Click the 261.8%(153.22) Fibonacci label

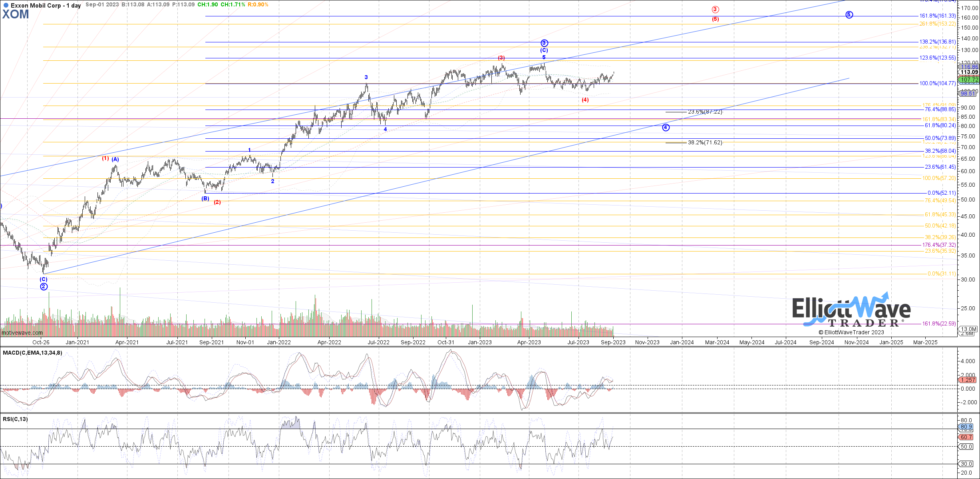938,24
